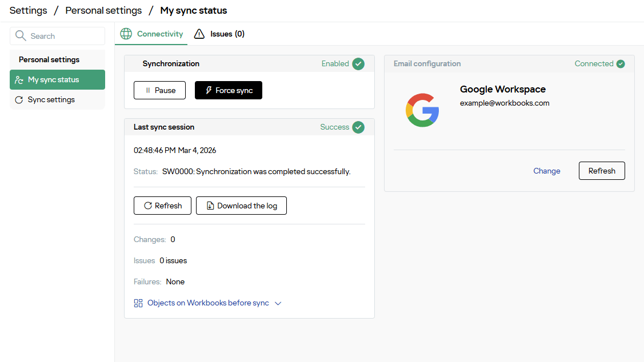
Task: Refresh the email configuration
Action: (602, 171)
